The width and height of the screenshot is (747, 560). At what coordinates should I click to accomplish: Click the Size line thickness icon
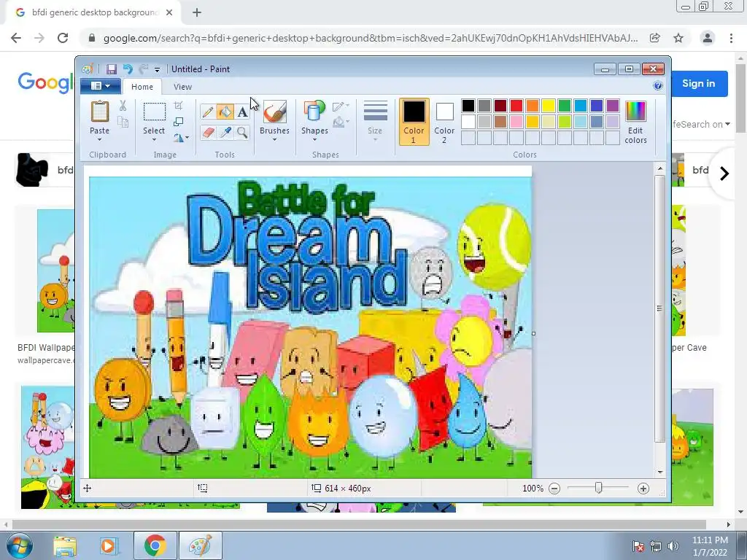click(x=375, y=112)
